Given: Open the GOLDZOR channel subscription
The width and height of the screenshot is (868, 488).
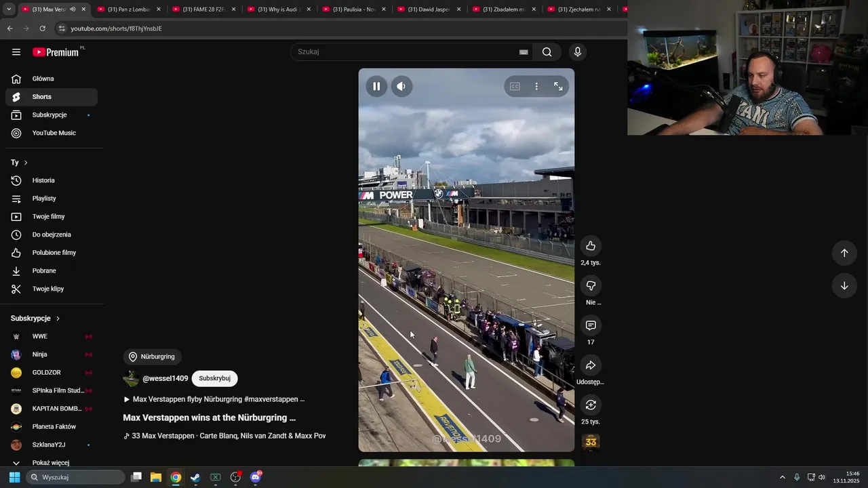Looking at the screenshot, I should click(52, 372).
